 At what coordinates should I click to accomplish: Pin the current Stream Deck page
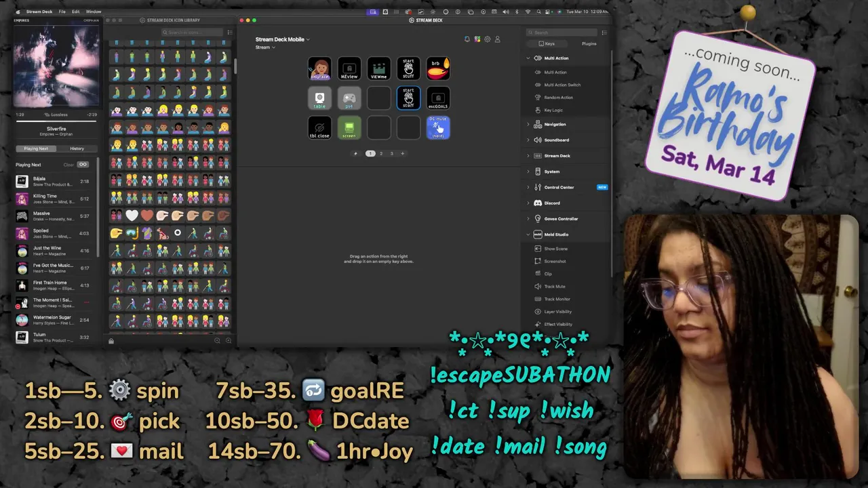pyautogui.click(x=355, y=153)
